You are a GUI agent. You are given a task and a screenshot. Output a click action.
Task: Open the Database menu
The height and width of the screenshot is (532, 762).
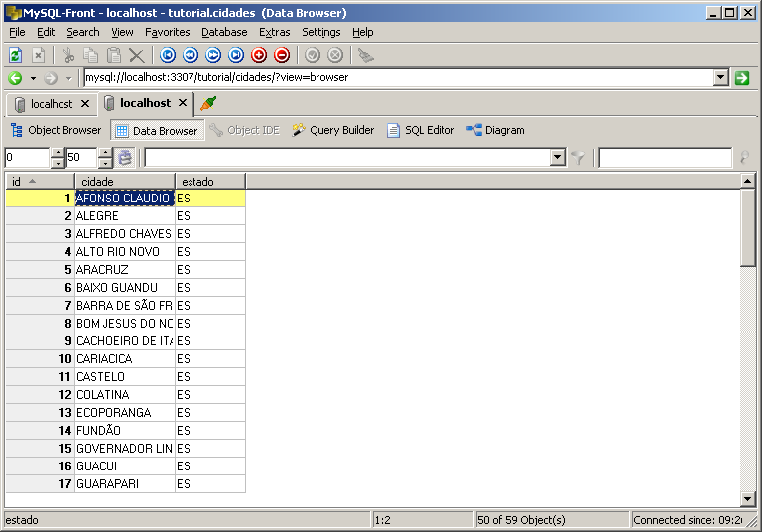(224, 32)
